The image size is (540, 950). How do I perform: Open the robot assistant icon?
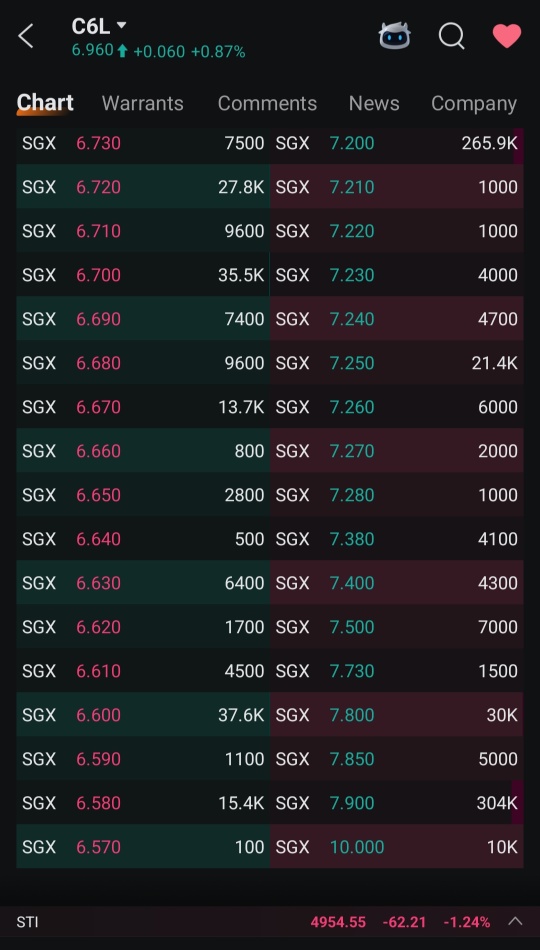395,36
